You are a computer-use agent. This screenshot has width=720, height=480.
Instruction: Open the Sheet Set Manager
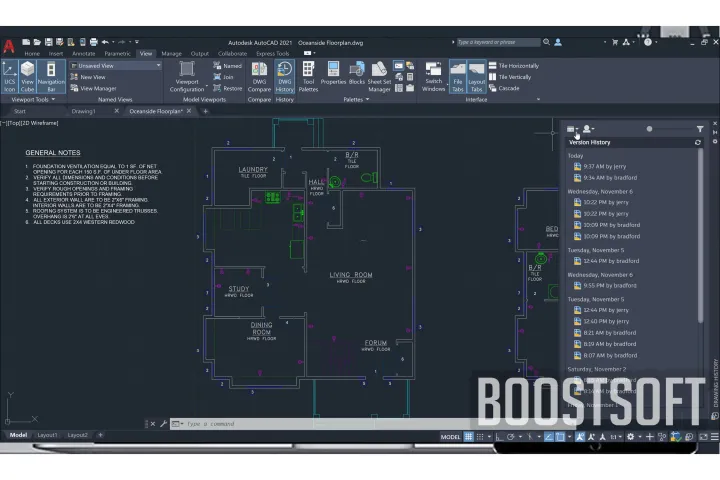click(x=379, y=77)
